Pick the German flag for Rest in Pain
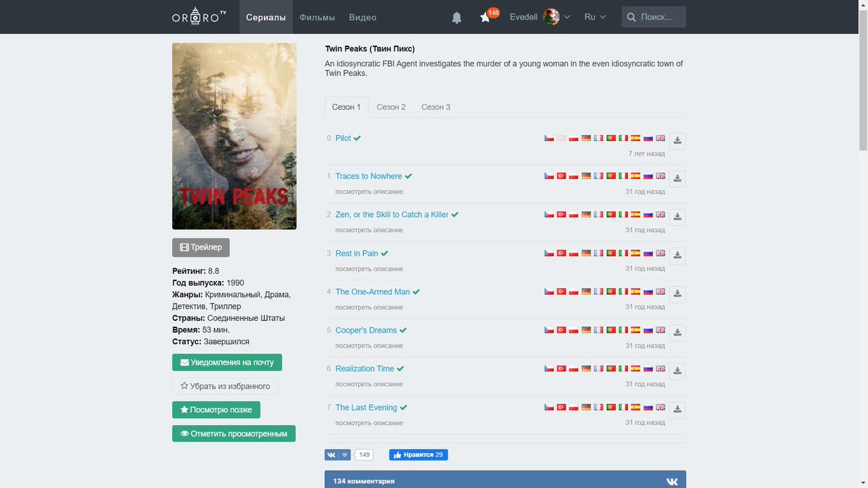 pos(586,253)
